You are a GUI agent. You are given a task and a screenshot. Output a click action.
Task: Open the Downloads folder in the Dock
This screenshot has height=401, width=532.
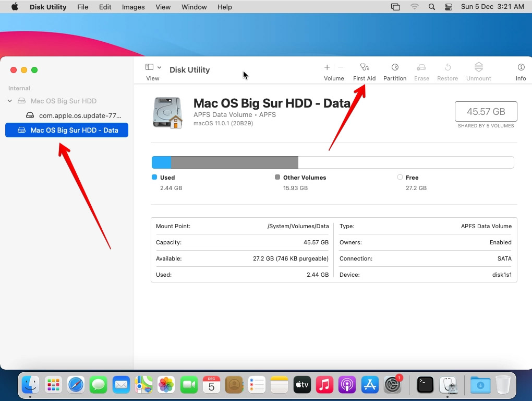(480, 385)
